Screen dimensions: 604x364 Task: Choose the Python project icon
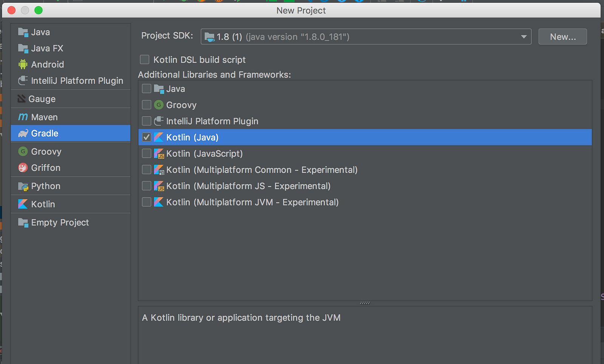(x=23, y=186)
